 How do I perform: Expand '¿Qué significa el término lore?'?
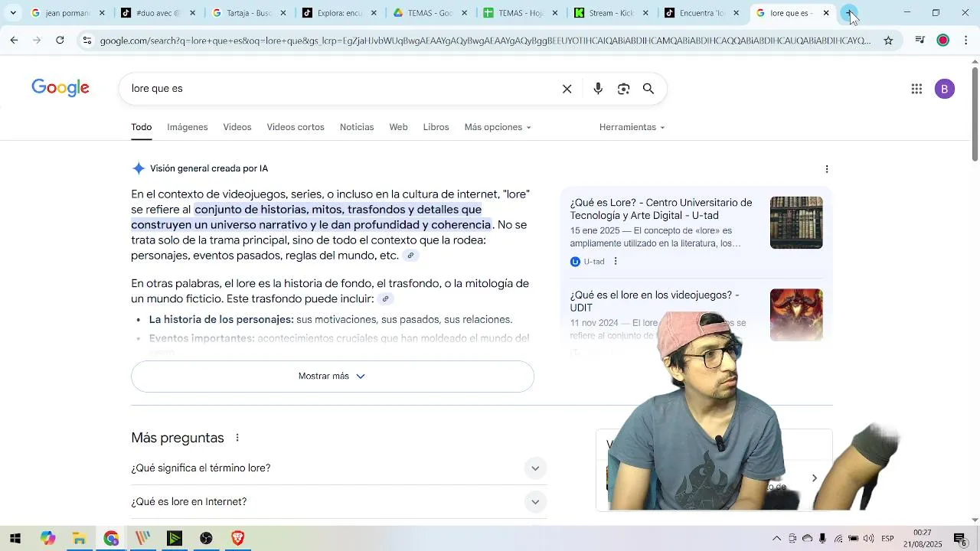(x=339, y=468)
